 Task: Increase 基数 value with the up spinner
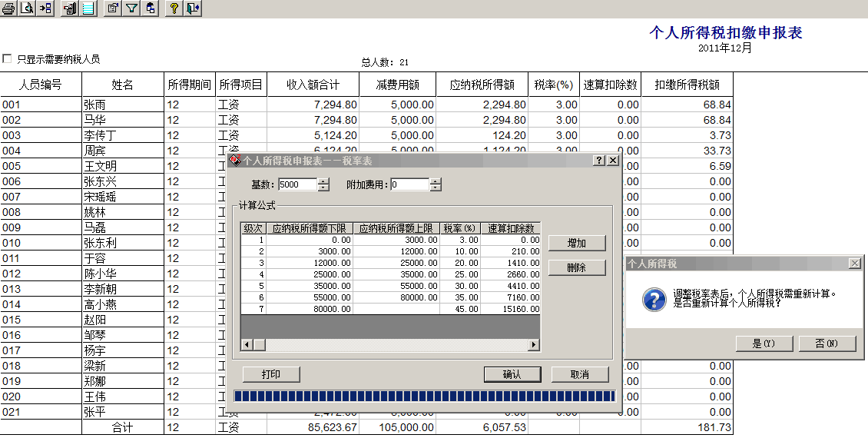(323, 181)
